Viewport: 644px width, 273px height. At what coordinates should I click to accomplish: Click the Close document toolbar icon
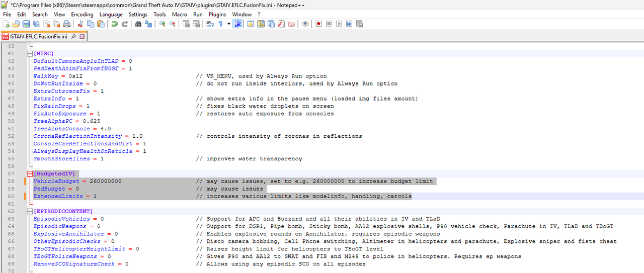point(47,24)
